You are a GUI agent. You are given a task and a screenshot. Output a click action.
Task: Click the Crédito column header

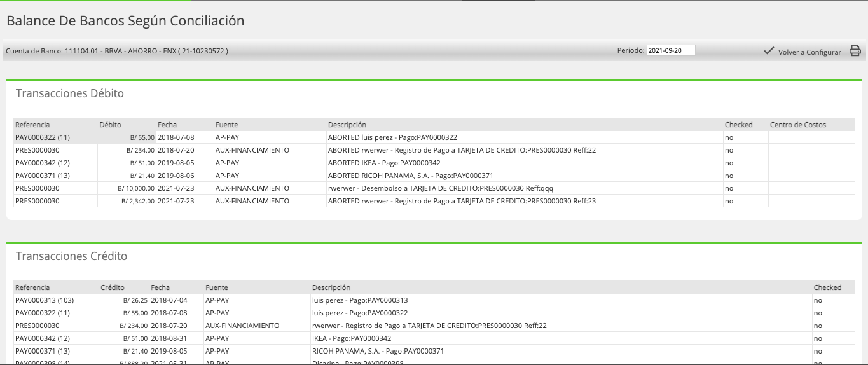pyautogui.click(x=113, y=287)
